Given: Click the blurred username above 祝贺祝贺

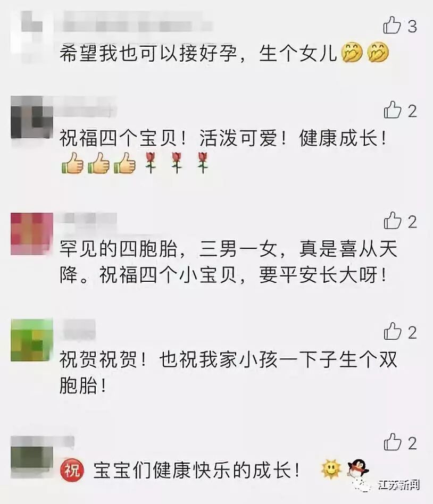Looking at the screenshot, I should tap(79, 330).
